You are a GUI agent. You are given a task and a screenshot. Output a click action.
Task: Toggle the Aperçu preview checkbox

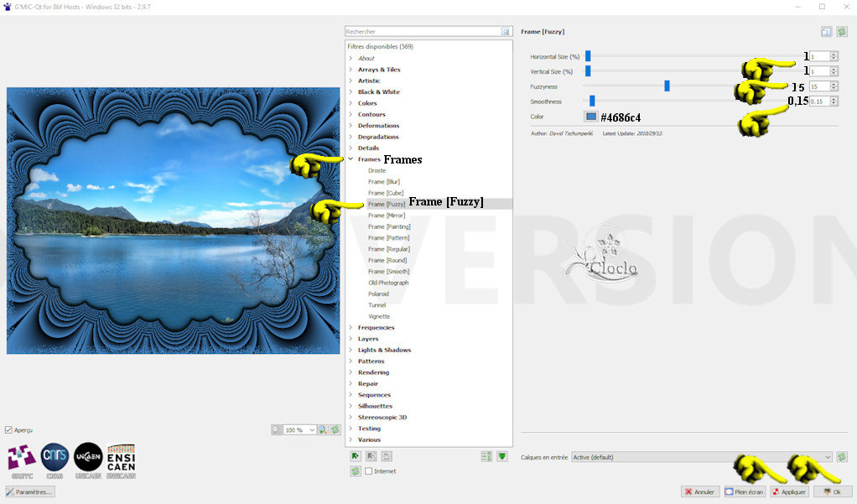click(x=9, y=429)
